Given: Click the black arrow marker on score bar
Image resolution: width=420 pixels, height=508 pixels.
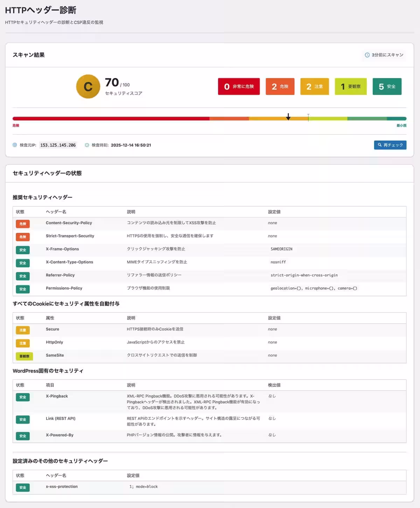Looking at the screenshot, I should tap(288, 117).
